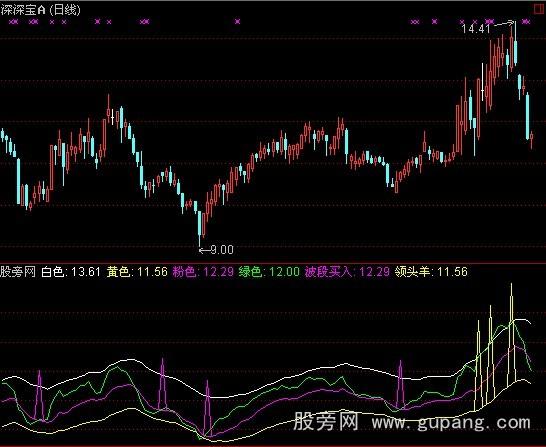Screen dimensions: 546x447
Task: Click the 白色: 13.61 indicator value
Action: 71,272
